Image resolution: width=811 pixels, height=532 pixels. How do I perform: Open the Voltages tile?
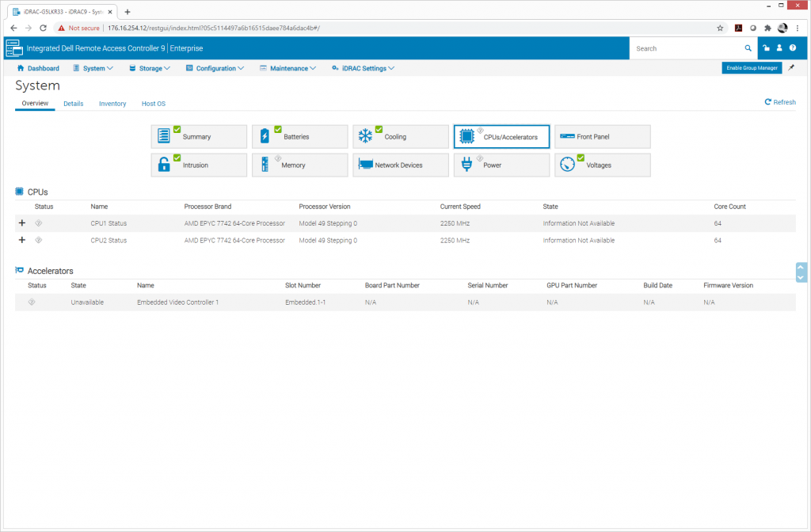(x=602, y=165)
